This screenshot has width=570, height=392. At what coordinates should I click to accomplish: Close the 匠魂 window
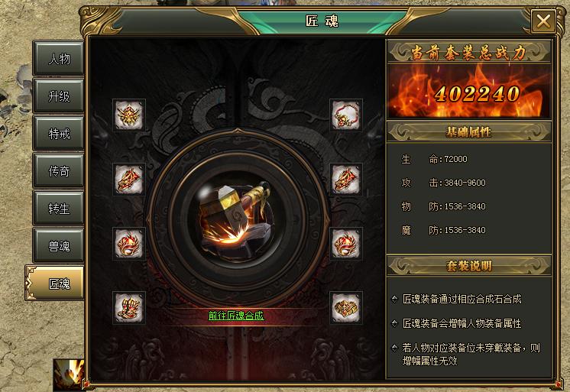point(543,21)
